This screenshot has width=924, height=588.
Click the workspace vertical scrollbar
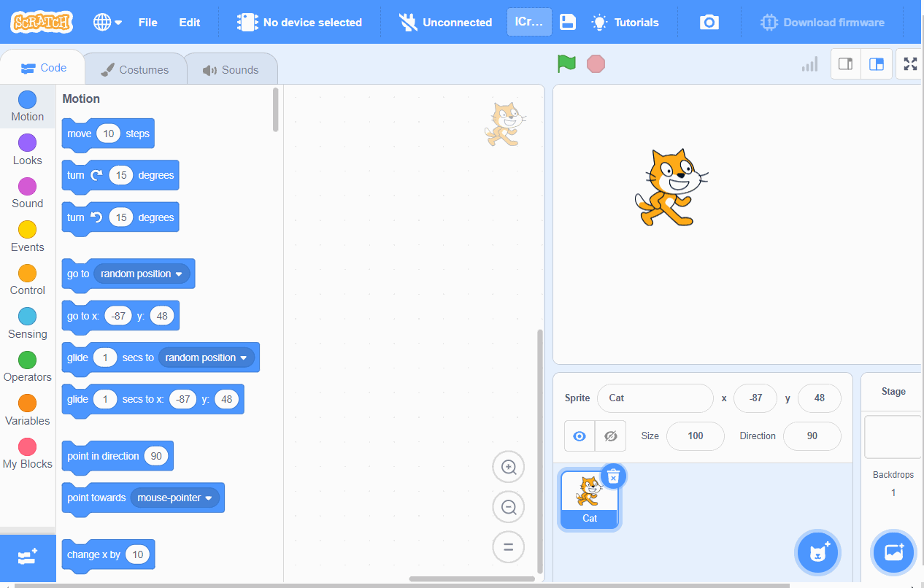click(x=540, y=451)
